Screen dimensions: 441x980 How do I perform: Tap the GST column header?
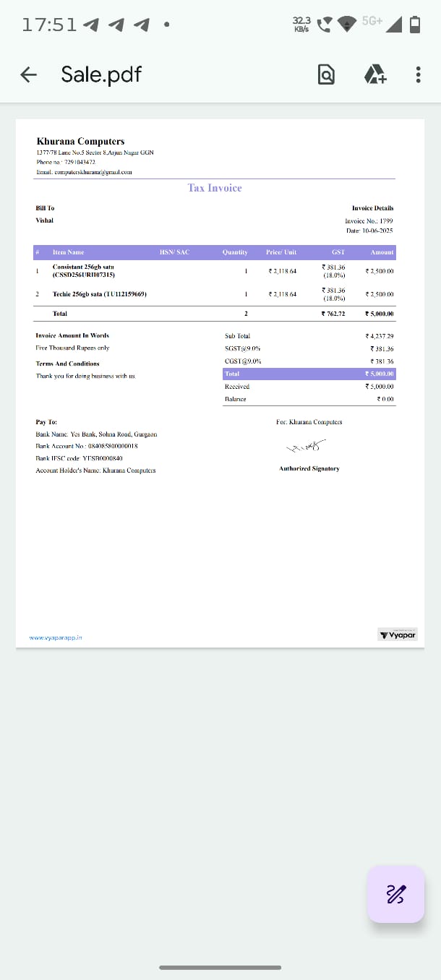click(338, 252)
